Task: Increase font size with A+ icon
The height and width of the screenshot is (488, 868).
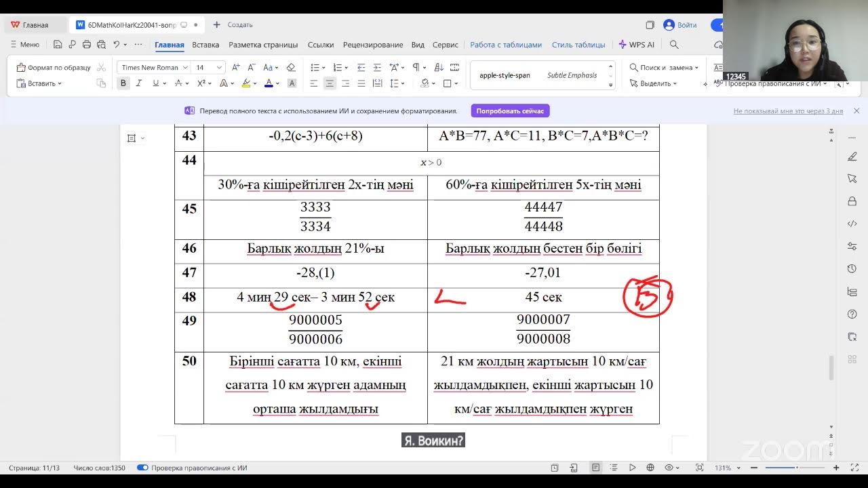Action: pos(236,68)
